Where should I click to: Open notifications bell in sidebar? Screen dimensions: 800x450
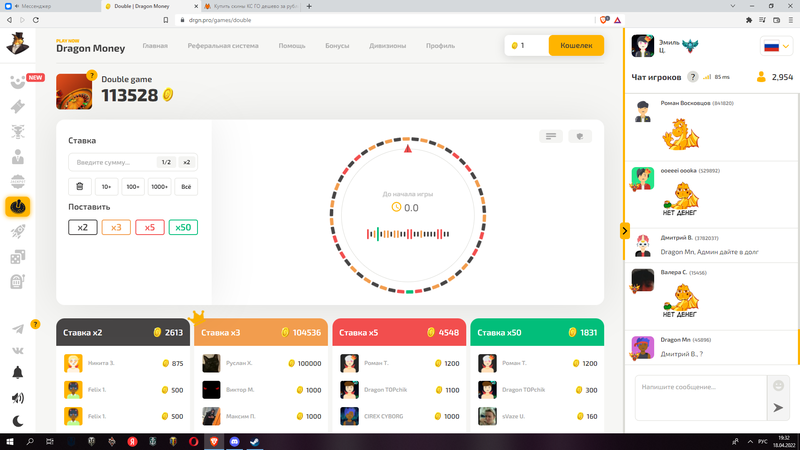(18, 372)
